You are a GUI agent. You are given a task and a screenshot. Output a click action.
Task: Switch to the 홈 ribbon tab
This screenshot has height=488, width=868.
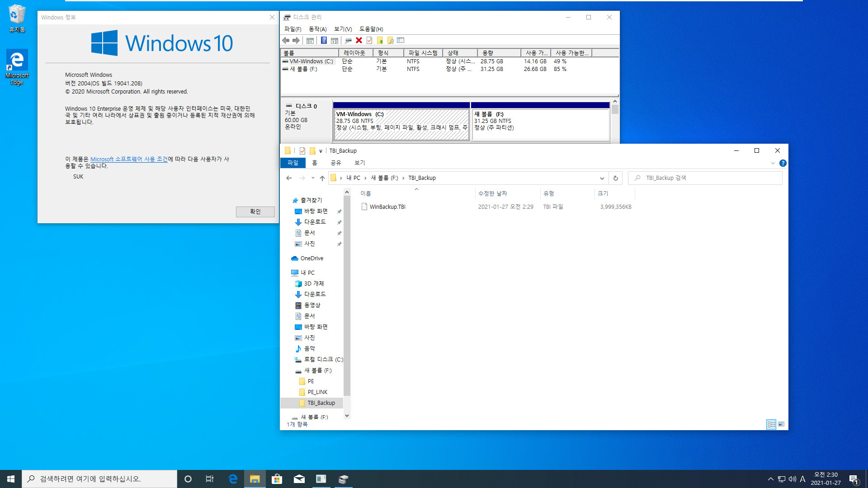coord(315,163)
